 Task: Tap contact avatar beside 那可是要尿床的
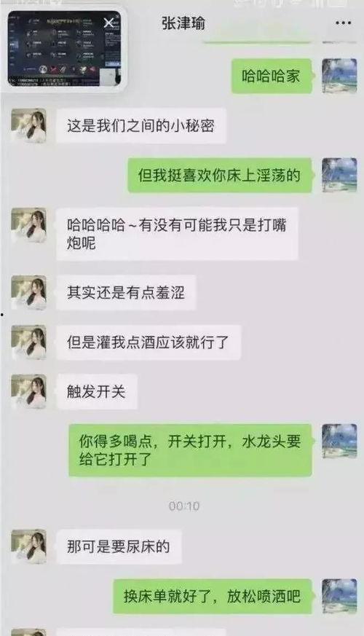29,547
